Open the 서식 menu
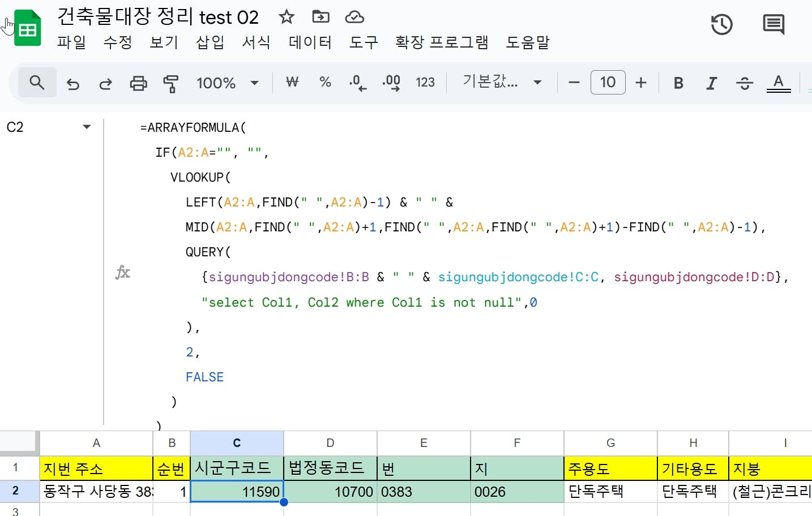This screenshot has height=516, width=812. (x=257, y=42)
